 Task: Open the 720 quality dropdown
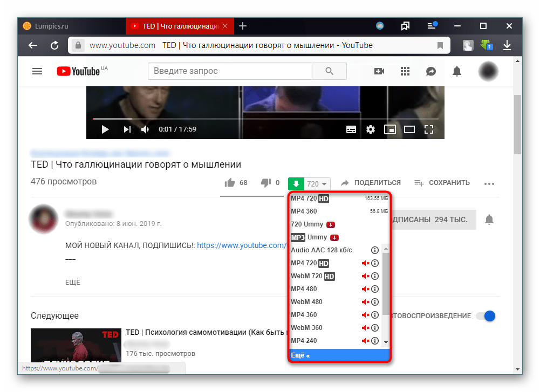coord(317,184)
